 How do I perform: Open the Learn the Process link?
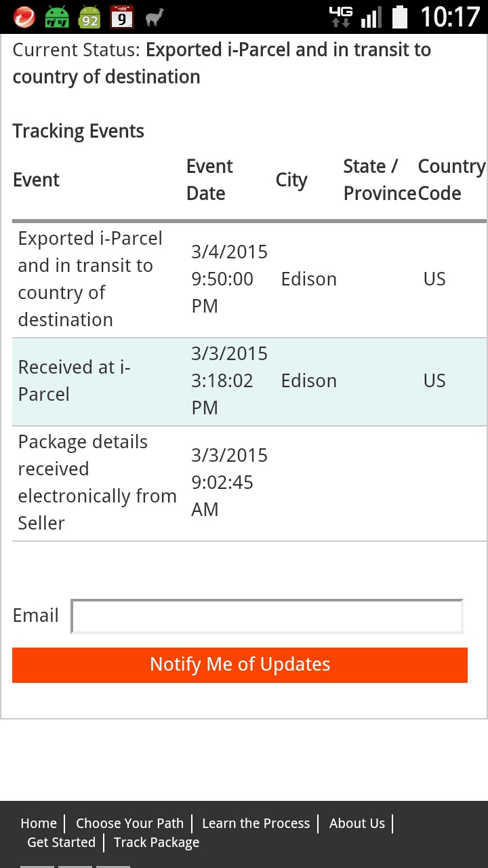(256, 823)
